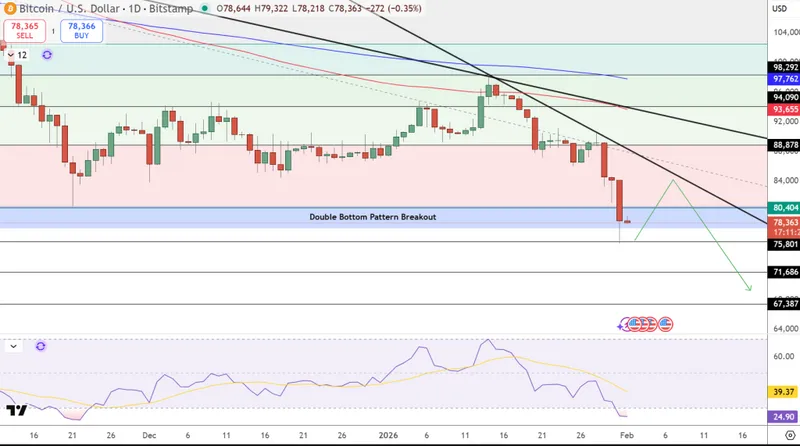This screenshot has height=446, width=800.
Task: Click purple refresh icon beside indicator count 12
Action: [47, 55]
